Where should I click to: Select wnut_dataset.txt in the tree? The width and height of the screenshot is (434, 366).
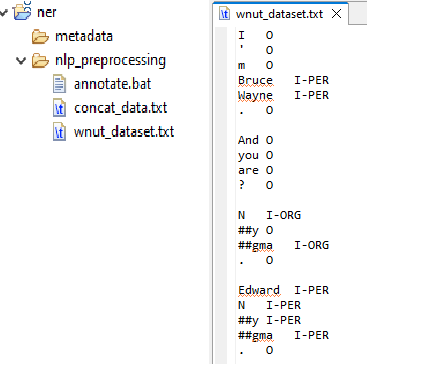point(124,132)
